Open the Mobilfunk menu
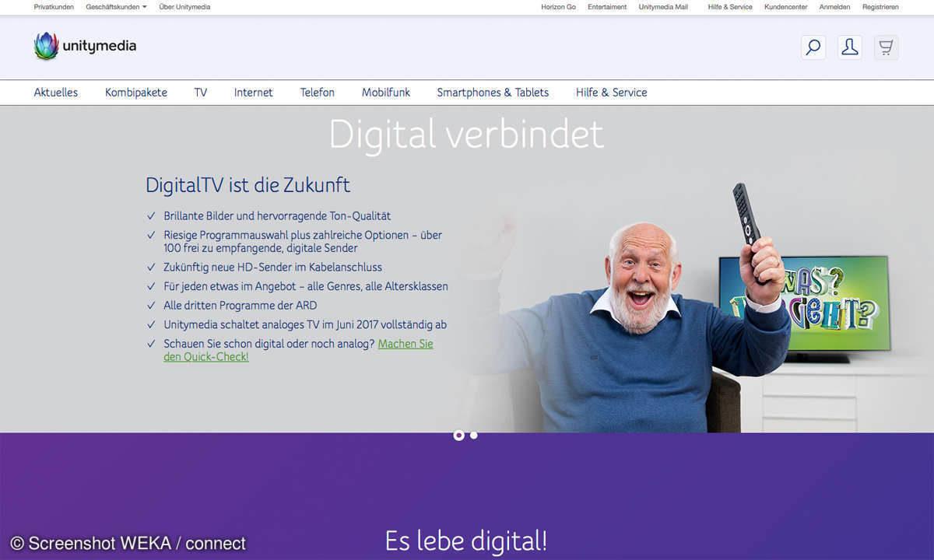This screenshot has height=560, width=934. point(386,92)
